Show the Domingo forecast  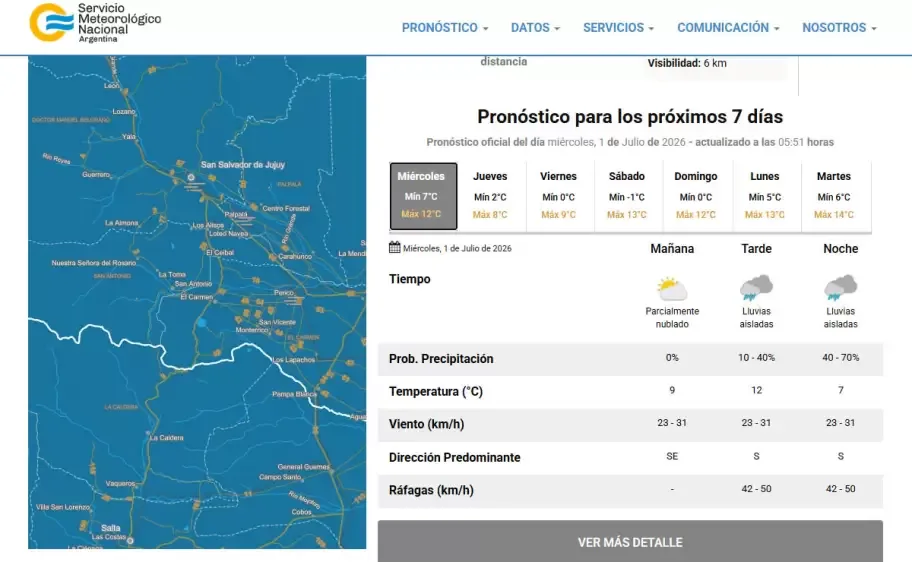(x=696, y=196)
